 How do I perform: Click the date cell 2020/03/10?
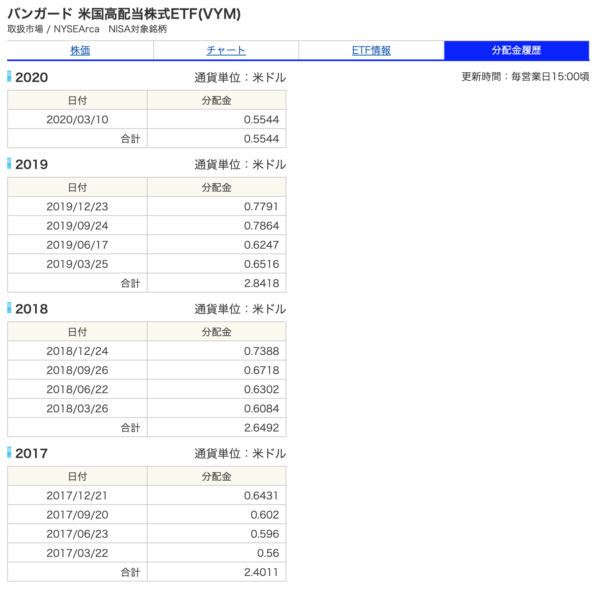point(77,119)
